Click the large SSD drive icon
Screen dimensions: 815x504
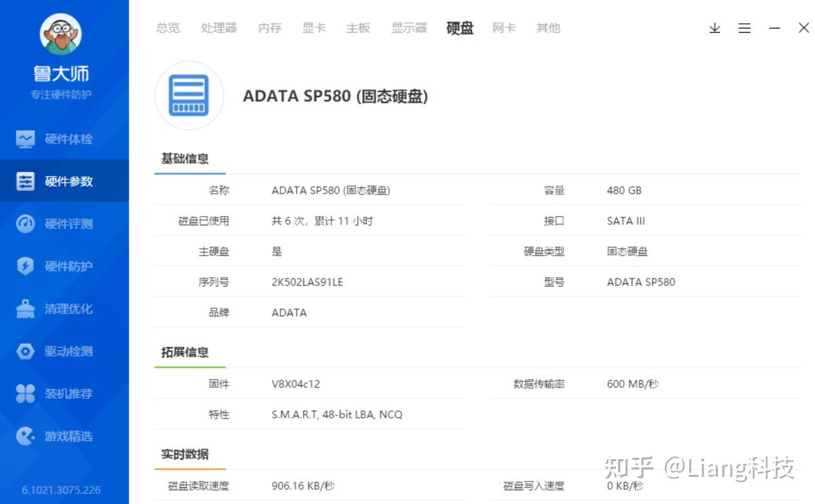(189, 96)
